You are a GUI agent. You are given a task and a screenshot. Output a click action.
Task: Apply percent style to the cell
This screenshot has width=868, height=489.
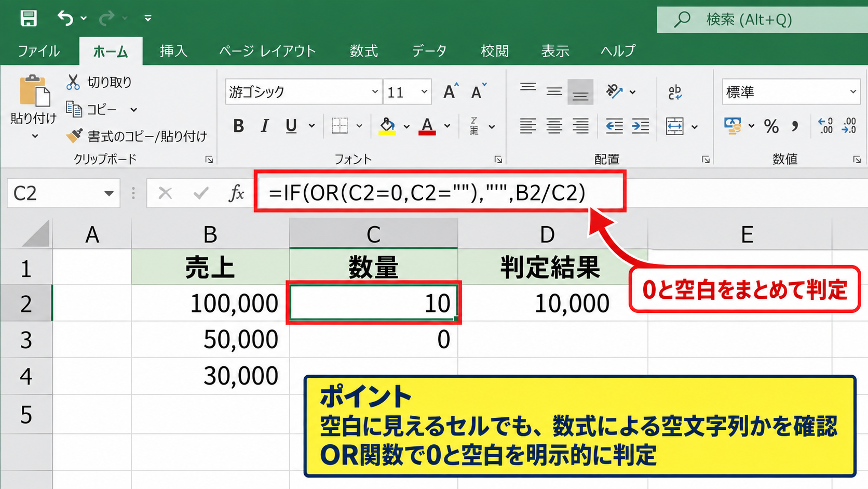tap(771, 126)
